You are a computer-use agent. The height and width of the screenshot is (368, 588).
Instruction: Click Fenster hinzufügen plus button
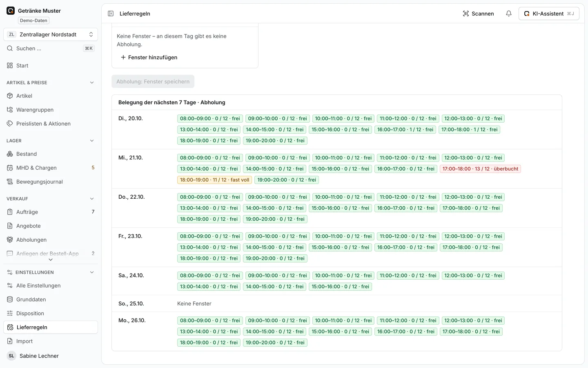[x=149, y=57]
